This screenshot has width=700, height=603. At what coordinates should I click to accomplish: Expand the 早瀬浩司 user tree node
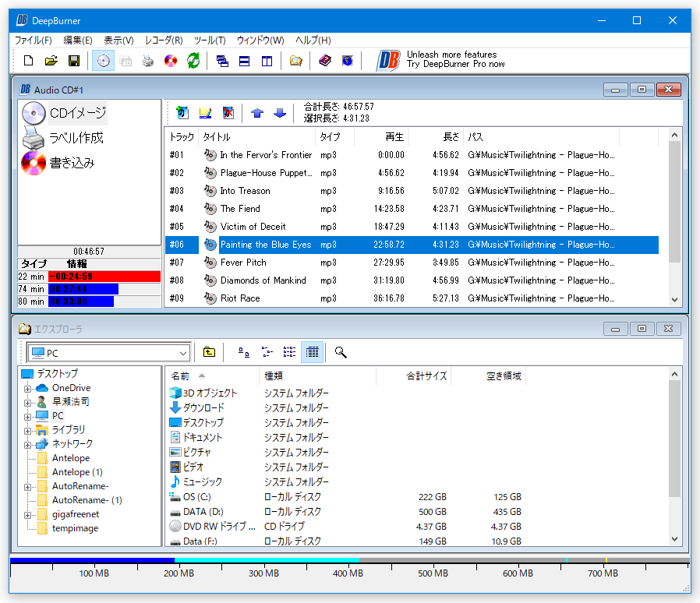point(28,403)
